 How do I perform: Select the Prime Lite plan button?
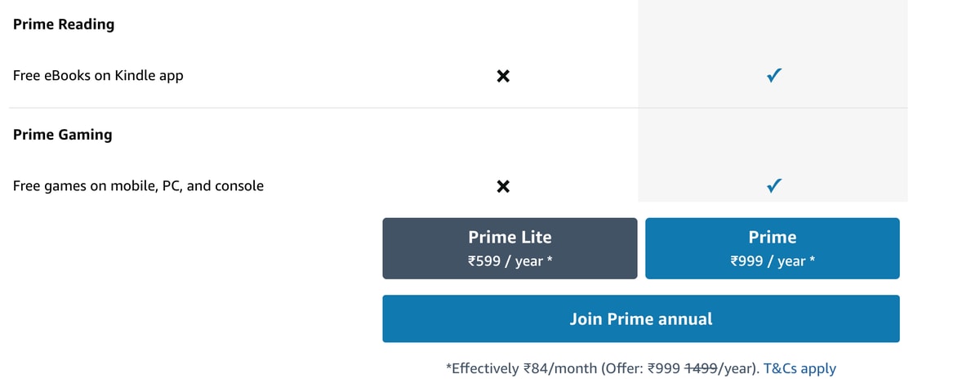[x=510, y=248]
